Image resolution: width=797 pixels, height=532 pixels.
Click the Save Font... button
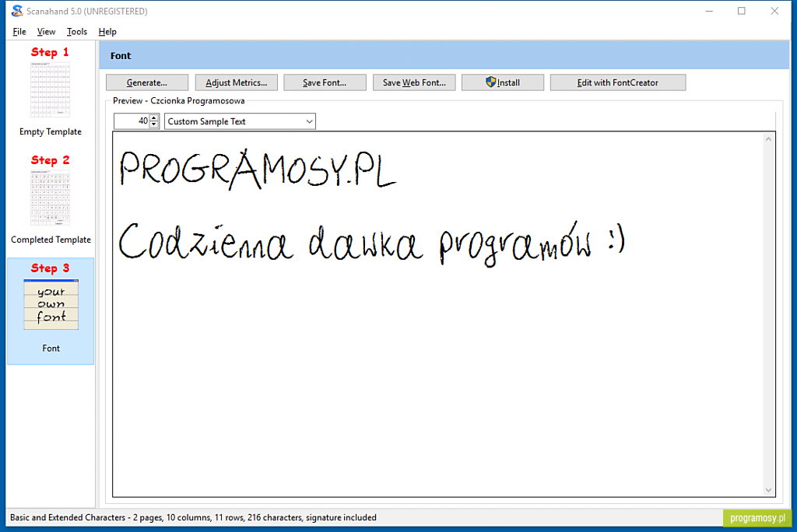[x=325, y=82]
